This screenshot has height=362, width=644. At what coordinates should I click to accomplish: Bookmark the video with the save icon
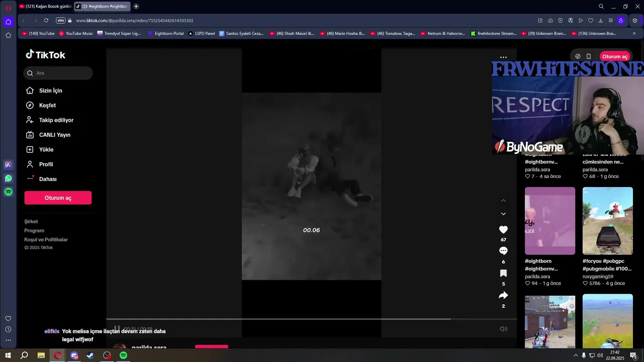pos(503,273)
